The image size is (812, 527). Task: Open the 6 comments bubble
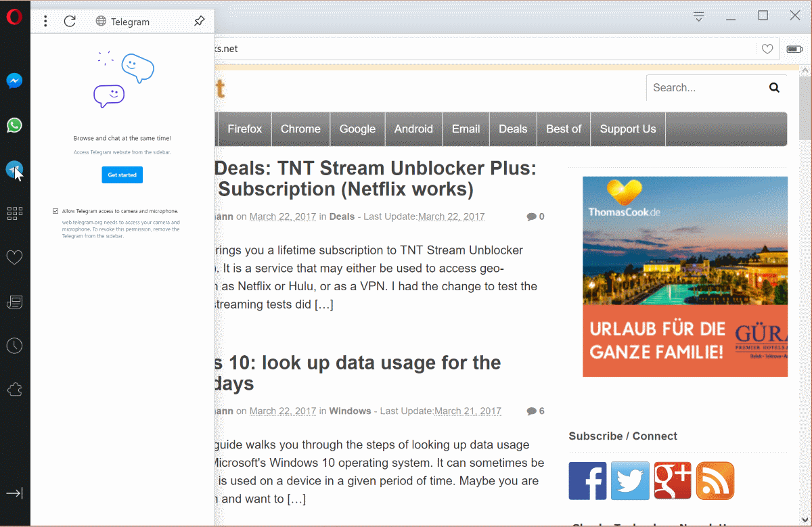pos(535,411)
